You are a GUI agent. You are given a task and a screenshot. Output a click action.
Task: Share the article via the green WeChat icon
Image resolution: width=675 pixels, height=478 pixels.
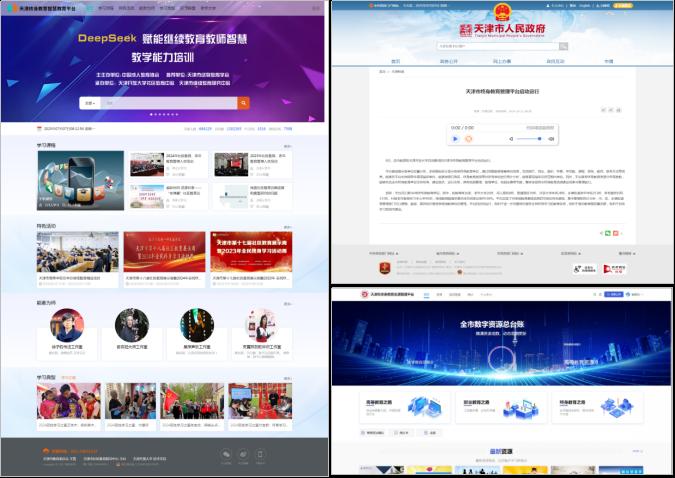(x=607, y=233)
